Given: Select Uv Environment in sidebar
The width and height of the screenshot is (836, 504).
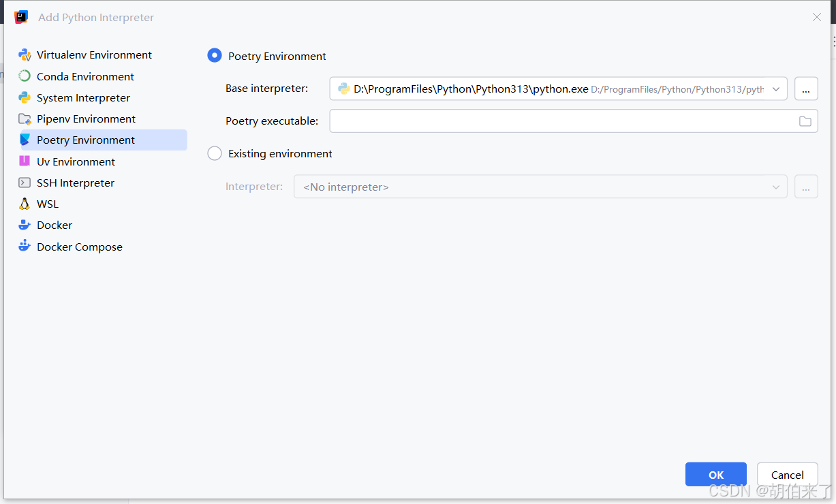Looking at the screenshot, I should point(76,161).
